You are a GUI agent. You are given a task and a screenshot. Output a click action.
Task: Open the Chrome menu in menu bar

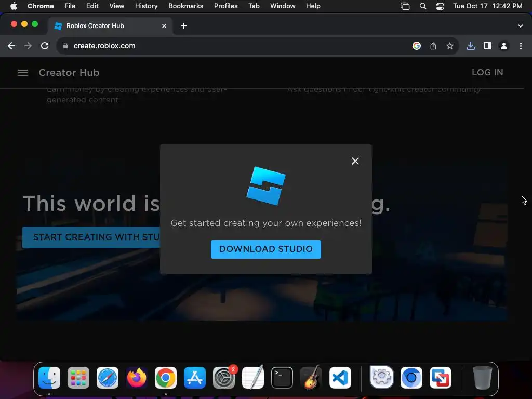pos(41,6)
